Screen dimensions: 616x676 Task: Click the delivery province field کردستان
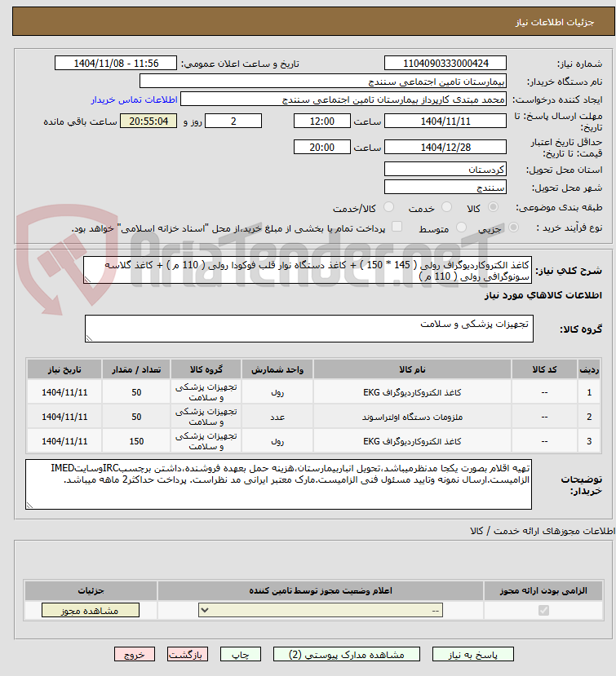tap(445, 169)
